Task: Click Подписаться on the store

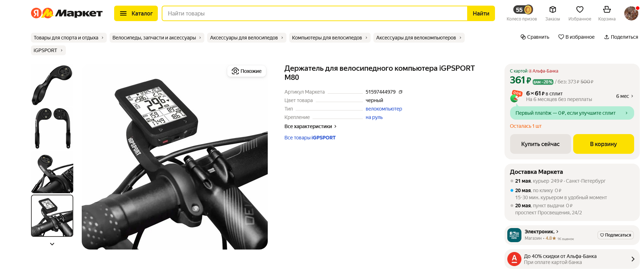Action: [x=615, y=235]
